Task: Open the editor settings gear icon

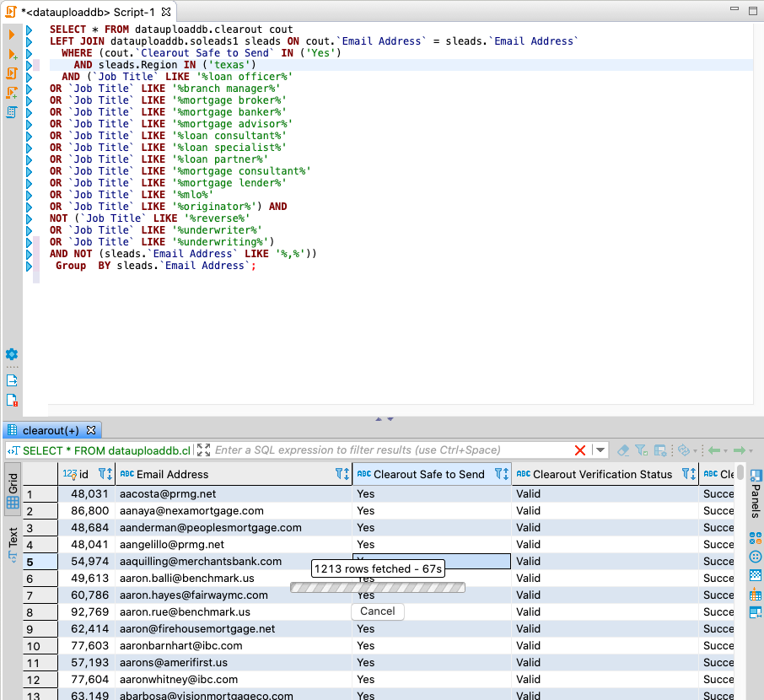Action: point(12,354)
